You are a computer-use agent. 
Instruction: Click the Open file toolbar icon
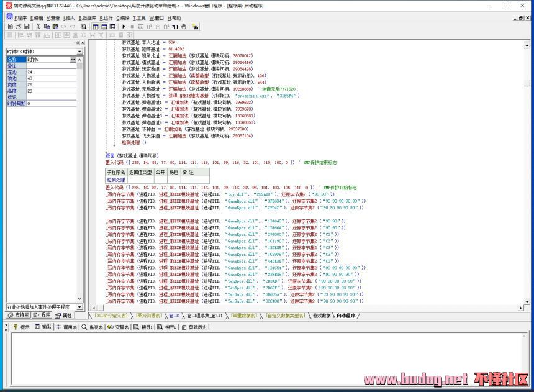(19, 27)
